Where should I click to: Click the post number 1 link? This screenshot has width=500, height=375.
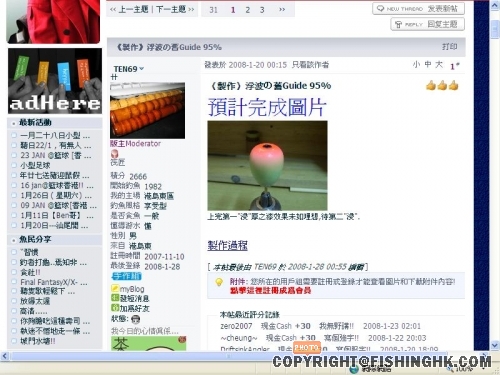coord(455,66)
